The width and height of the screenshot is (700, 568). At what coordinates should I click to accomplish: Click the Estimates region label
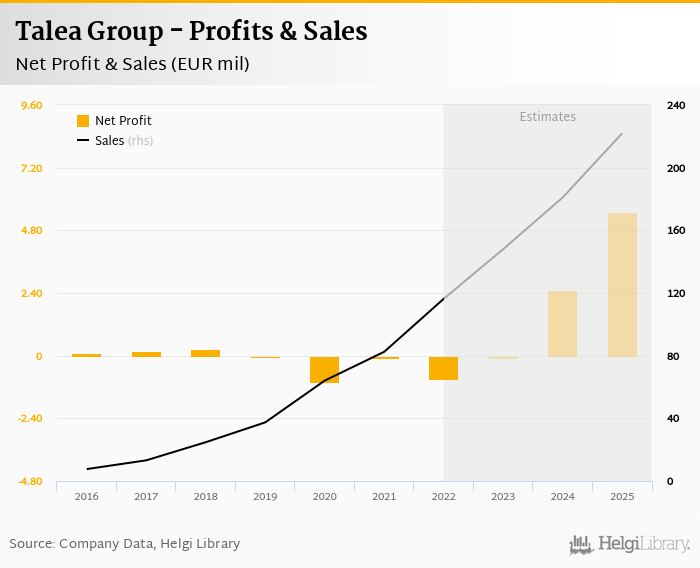(547, 117)
